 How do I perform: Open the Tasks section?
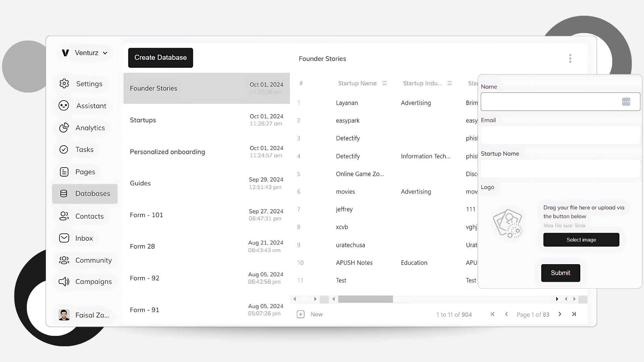coord(84,149)
